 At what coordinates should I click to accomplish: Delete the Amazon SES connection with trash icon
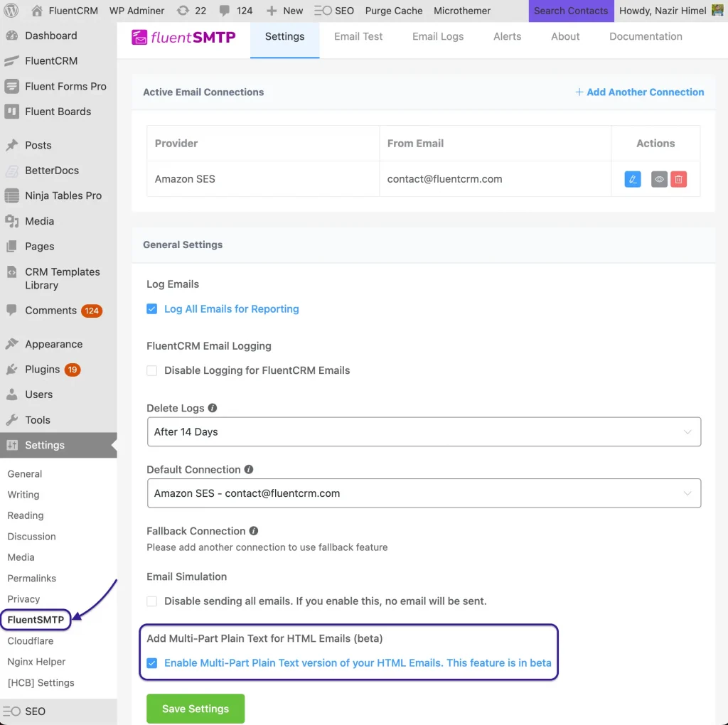[x=679, y=179]
